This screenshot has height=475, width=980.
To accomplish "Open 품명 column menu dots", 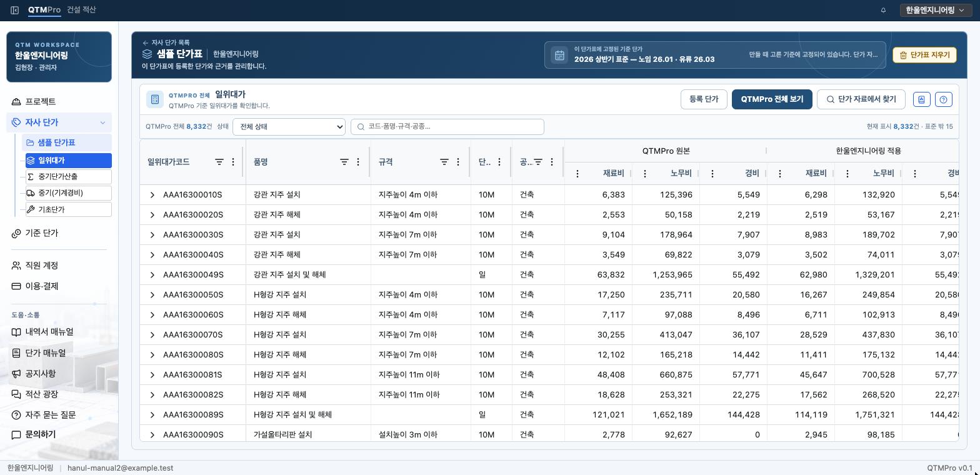I will [358, 162].
